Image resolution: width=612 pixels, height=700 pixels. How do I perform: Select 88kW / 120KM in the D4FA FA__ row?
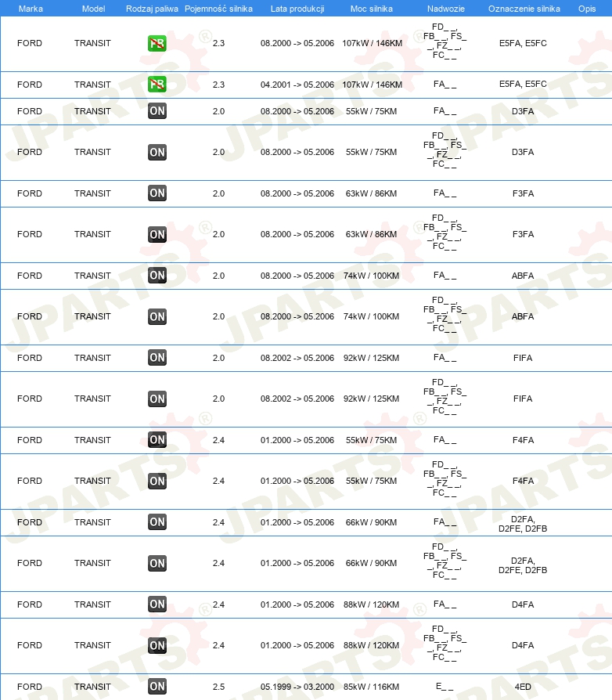372,604
